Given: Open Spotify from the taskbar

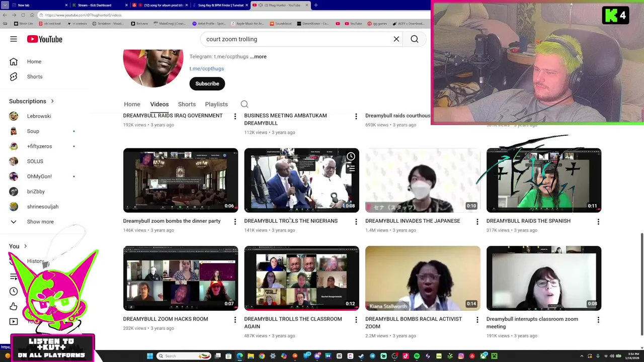Looking at the screenshot, I should (417, 356).
